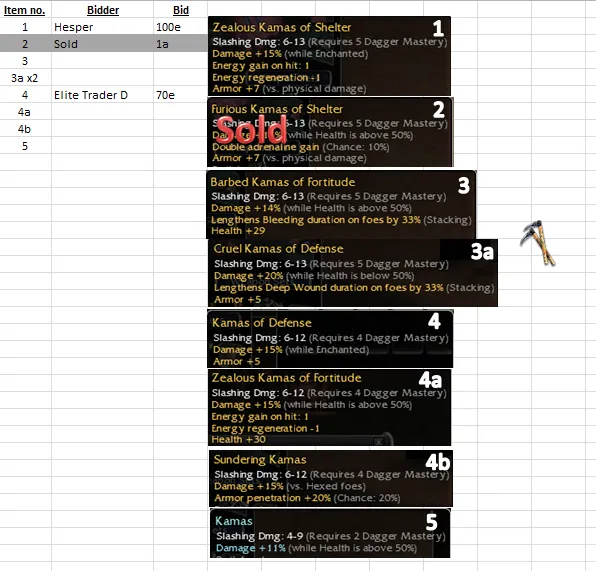Select the Furious Kamas of Shelter image
Viewport: 596px width, 571px height.
(330, 132)
